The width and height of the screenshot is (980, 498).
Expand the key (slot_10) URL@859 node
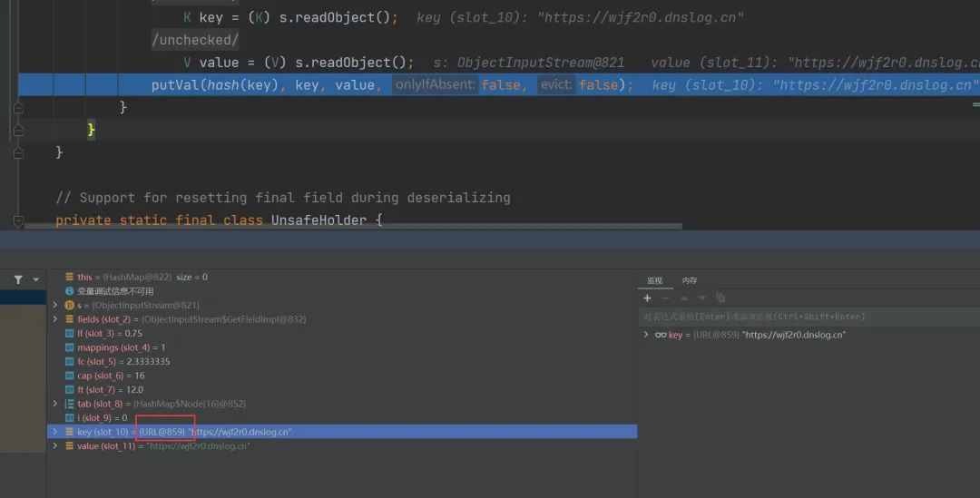(x=55, y=432)
